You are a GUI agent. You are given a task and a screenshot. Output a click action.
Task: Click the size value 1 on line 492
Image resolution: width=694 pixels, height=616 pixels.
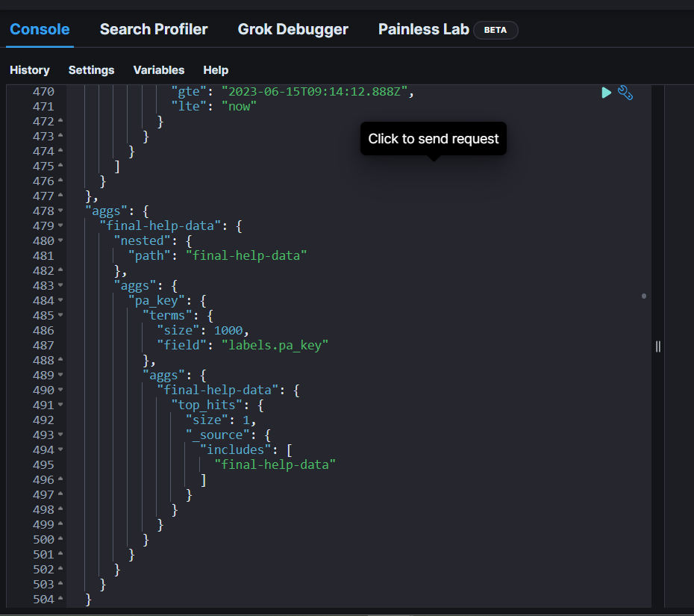(246, 420)
